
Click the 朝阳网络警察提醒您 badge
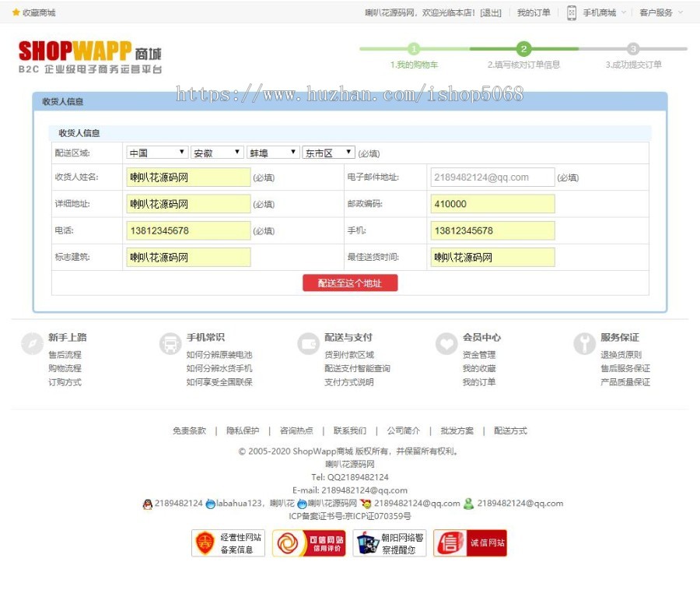point(390,543)
